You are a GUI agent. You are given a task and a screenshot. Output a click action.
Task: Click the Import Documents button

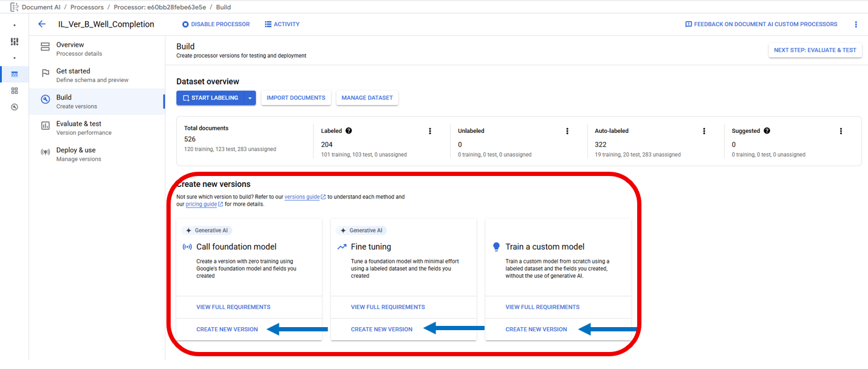(x=296, y=98)
